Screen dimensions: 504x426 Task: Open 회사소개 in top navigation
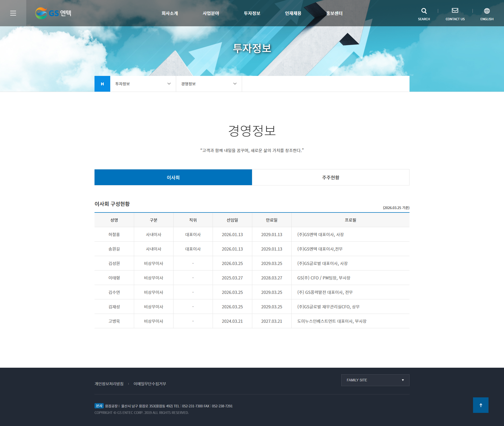[x=170, y=13]
